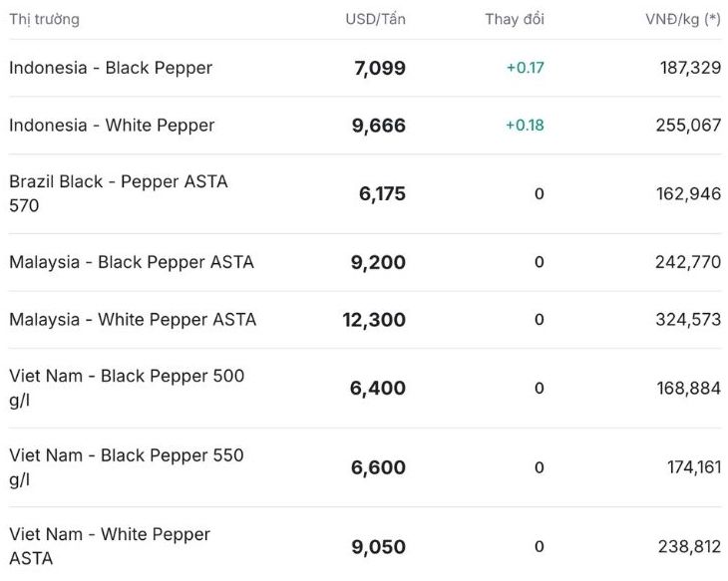Click Brazil Black - Pepper ASTA 570 label

[118, 193]
